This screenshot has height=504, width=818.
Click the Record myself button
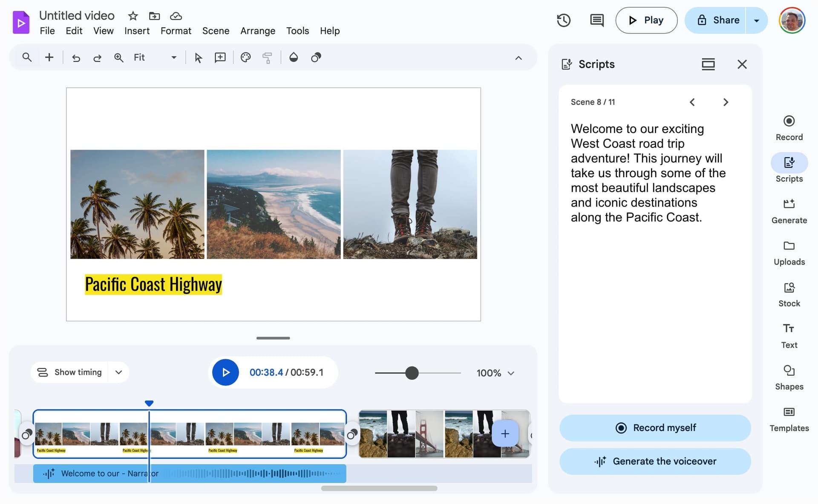click(x=655, y=428)
